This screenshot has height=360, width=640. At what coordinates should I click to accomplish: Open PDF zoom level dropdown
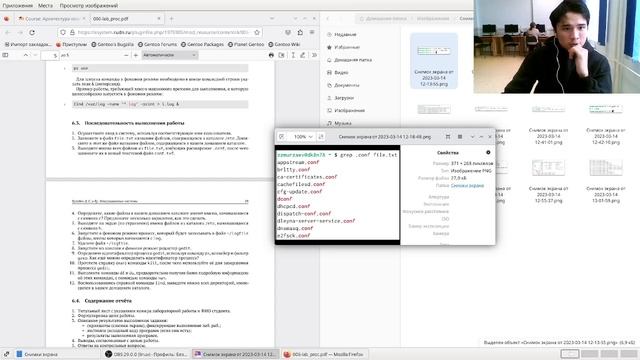click(169, 55)
